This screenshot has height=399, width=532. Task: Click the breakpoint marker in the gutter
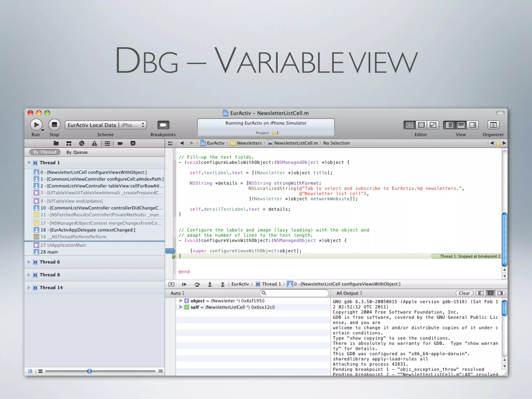pos(170,251)
